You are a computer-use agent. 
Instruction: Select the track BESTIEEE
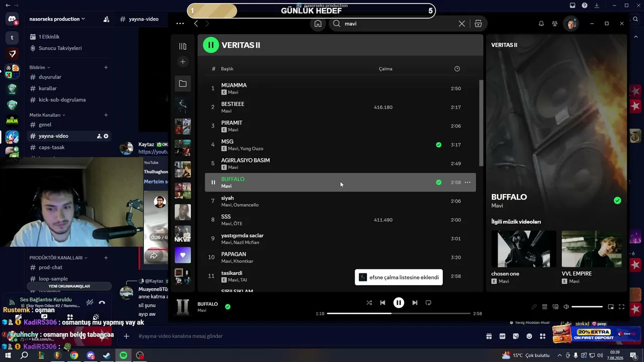click(232, 104)
